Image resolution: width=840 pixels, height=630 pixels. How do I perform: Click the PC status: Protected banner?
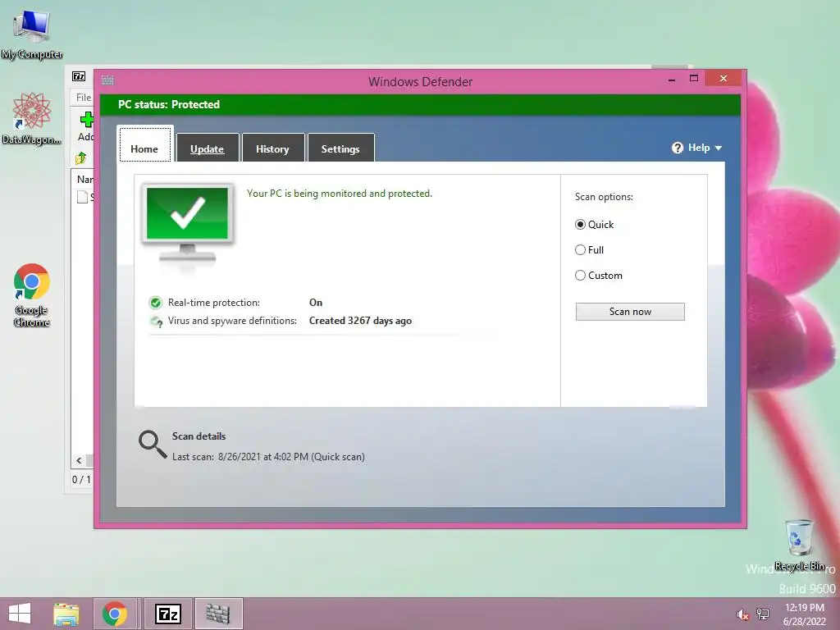click(421, 104)
